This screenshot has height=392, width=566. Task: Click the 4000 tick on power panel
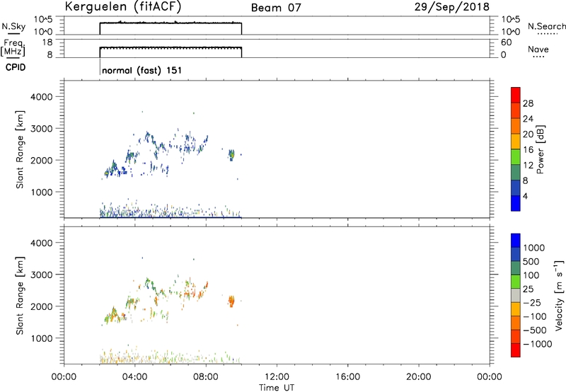(x=42, y=97)
